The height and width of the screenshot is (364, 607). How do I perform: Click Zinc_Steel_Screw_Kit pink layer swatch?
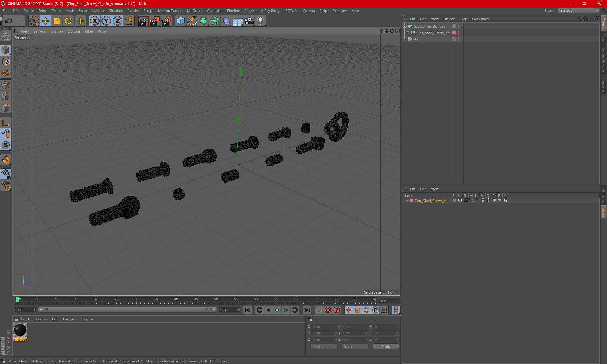click(454, 33)
